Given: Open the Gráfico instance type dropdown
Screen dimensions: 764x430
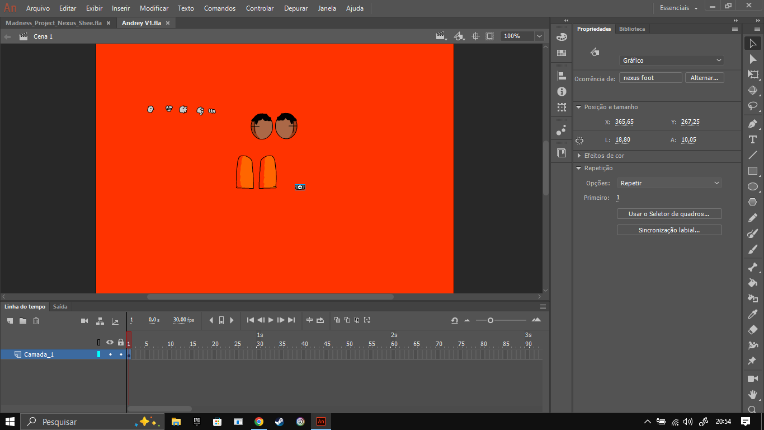Looking at the screenshot, I should 671,60.
